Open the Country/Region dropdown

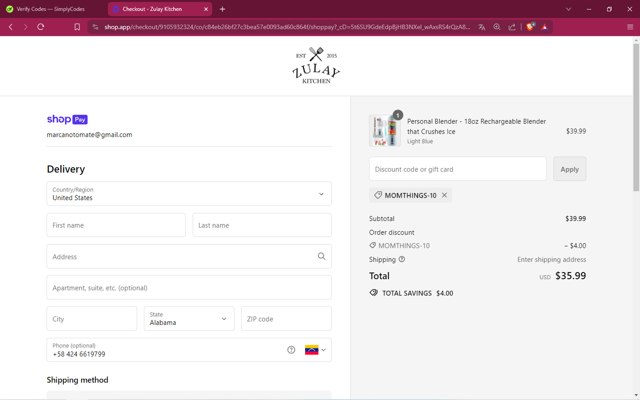coord(189,194)
